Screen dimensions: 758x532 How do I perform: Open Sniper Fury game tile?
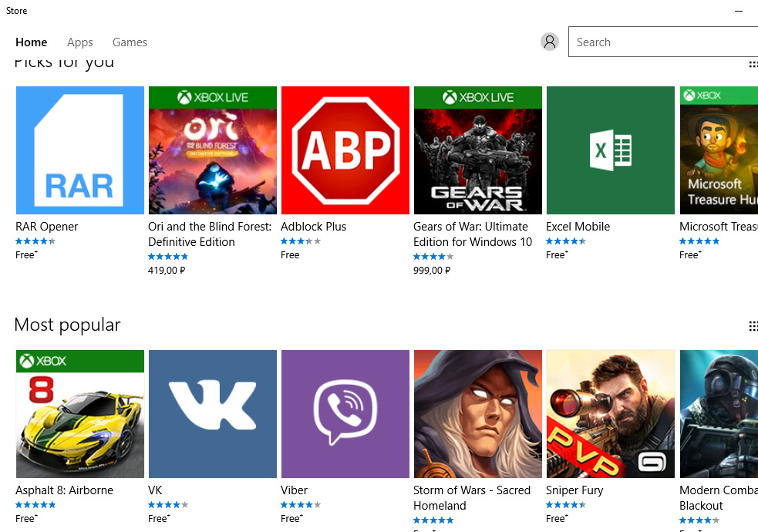pyautogui.click(x=611, y=414)
